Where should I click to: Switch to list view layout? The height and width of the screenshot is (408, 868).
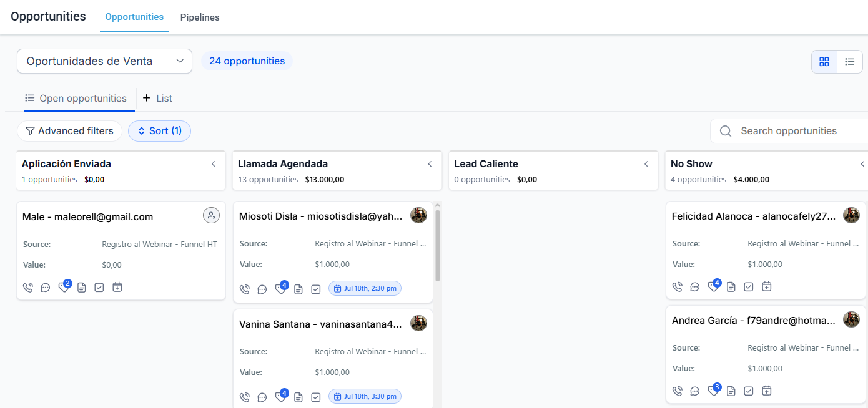pos(850,62)
